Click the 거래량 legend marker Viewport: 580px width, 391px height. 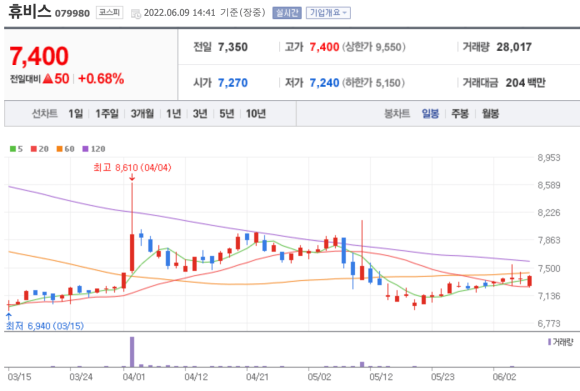coord(550,342)
